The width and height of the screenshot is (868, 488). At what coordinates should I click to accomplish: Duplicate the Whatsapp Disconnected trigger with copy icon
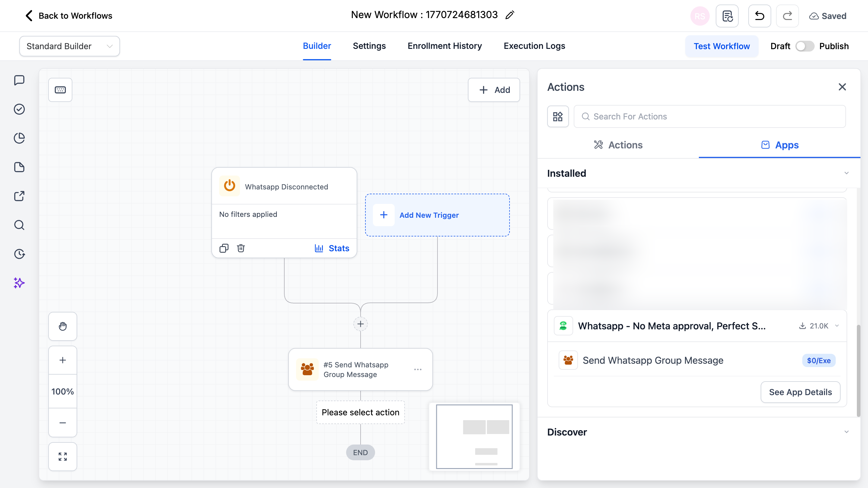[x=224, y=248]
